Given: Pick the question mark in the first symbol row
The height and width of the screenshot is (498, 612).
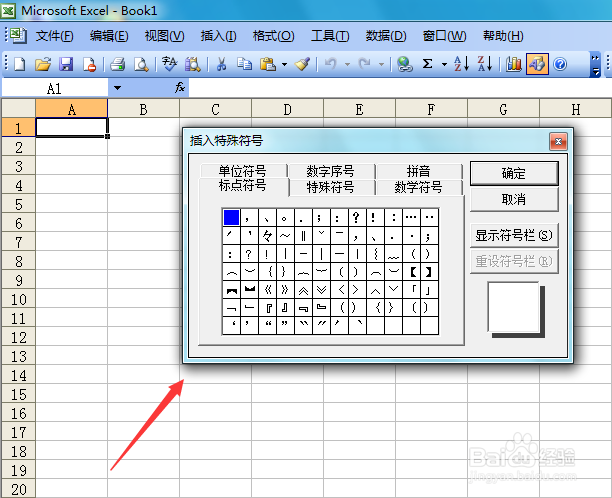Looking at the screenshot, I should click(x=356, y=217).
